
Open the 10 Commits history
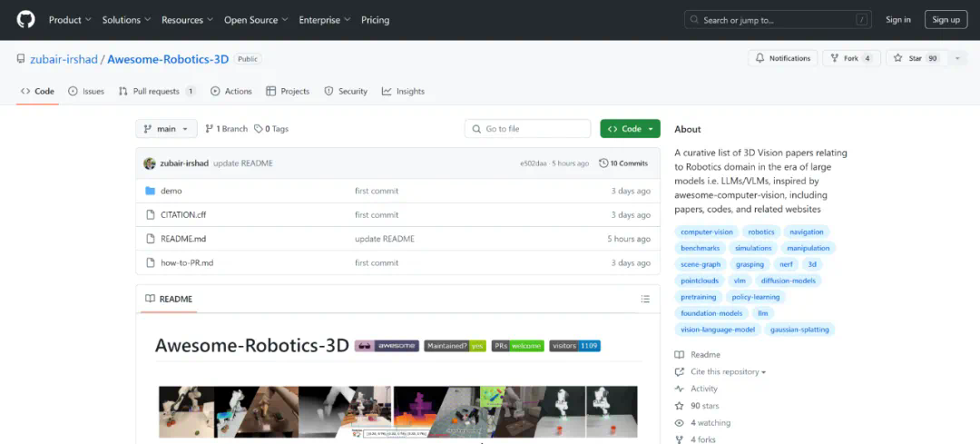[623, 163]
